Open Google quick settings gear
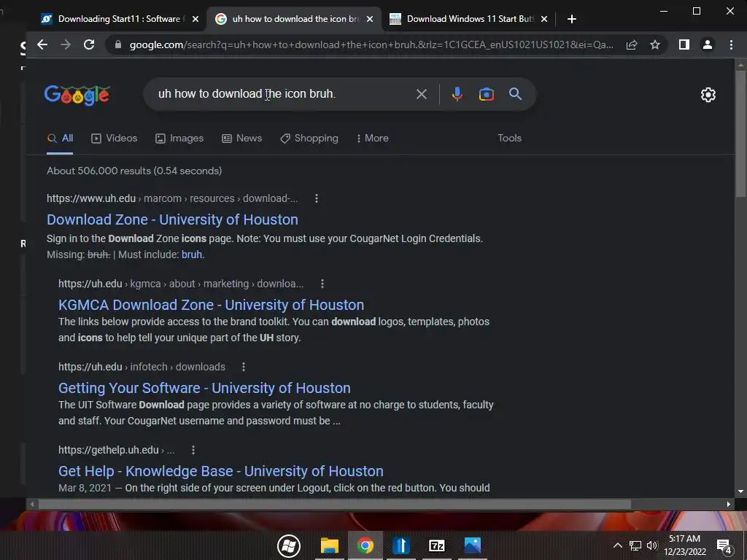Viewport: 747px width, 560px height. point(708,95)
